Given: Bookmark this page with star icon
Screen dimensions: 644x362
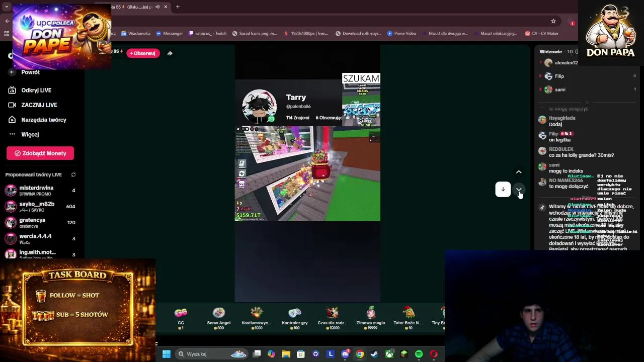Looking at the screenshot, I should point(553,21).
